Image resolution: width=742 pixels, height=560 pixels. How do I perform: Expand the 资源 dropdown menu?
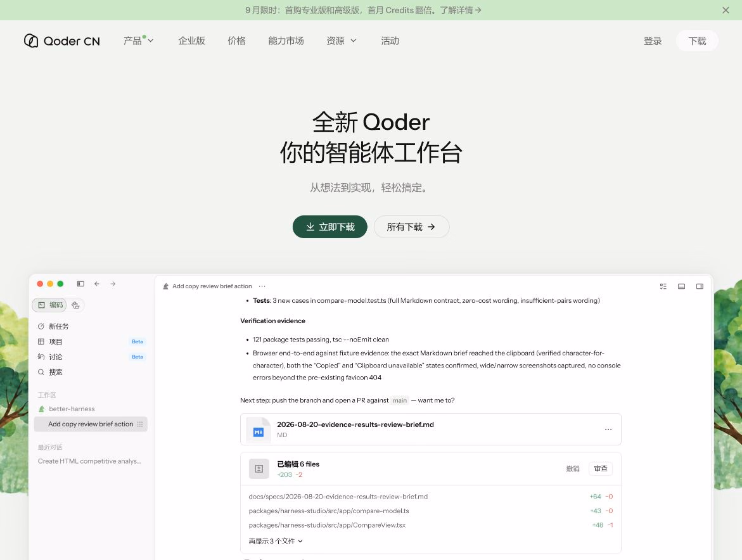click(x=341, y=41)
